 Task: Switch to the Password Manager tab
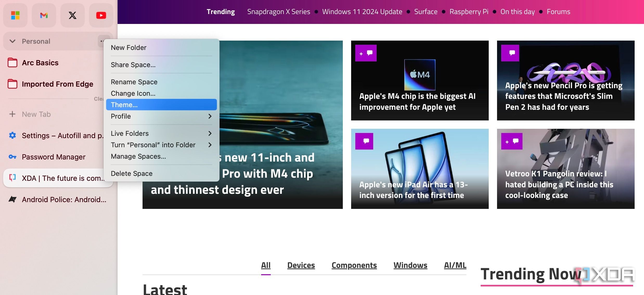(53, 157)
